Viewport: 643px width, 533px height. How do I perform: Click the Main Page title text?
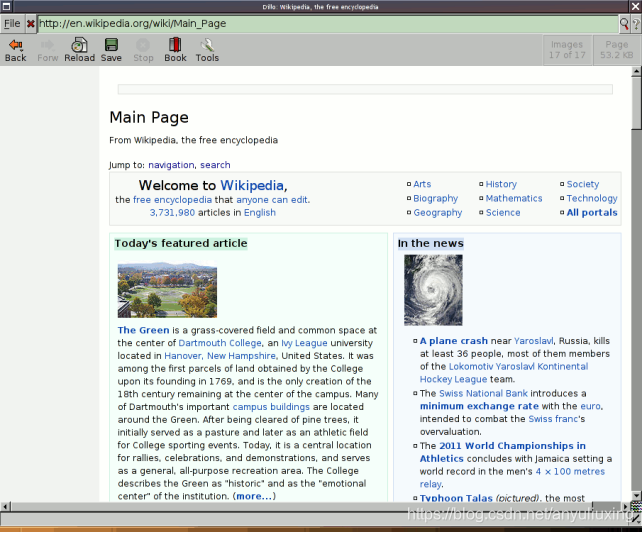149,118
